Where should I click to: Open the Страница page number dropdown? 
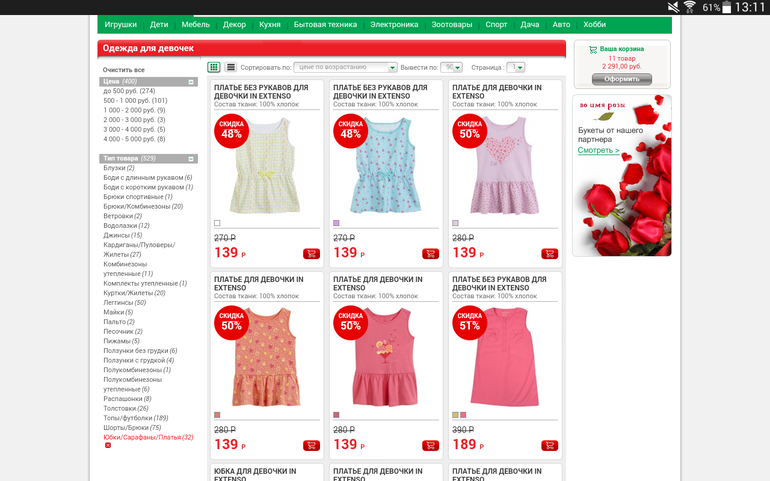(x=516, y=67)
